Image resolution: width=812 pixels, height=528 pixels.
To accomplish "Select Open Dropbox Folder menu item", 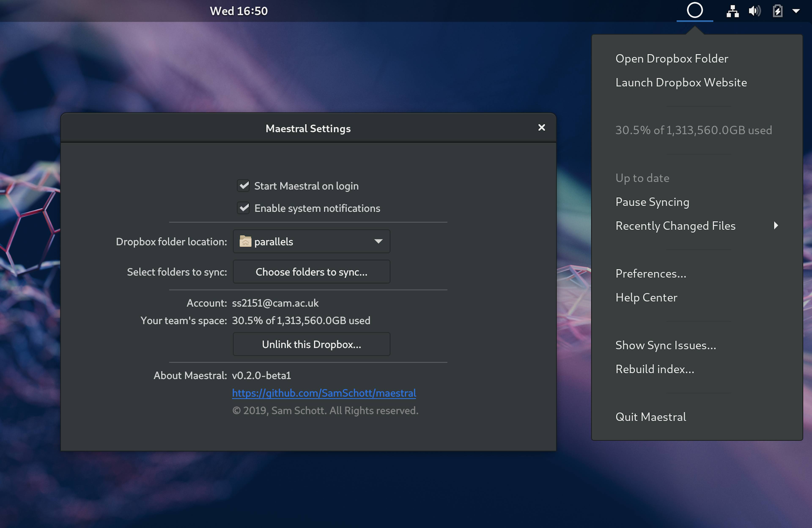I will pyautogui.click(x=671, y=59).
